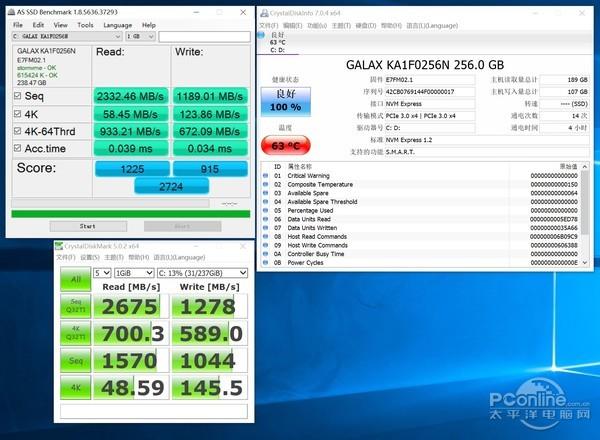Open the Tools menu in AS SSD Benchmark

point(85,25)
